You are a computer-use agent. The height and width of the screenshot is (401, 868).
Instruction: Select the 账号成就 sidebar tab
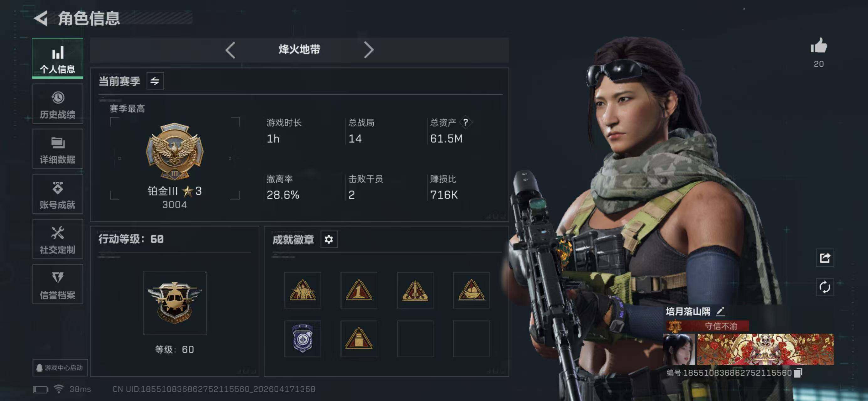pos(58,194)
